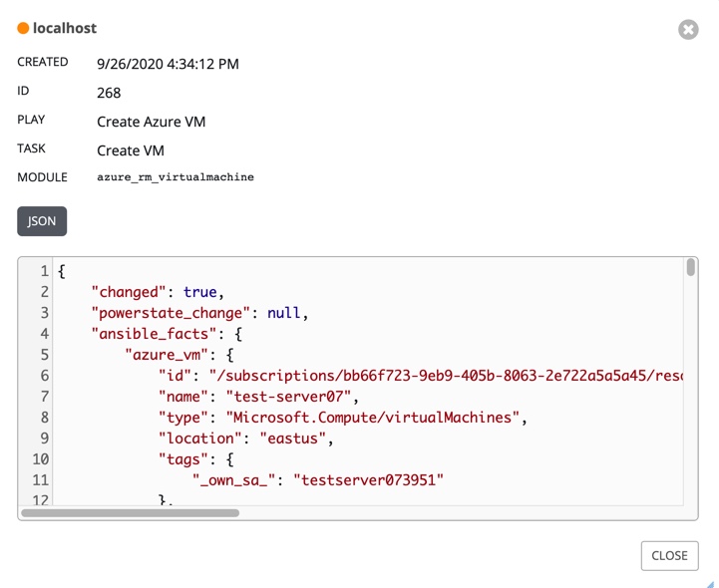The image size is (719, 588).
Task: Click the "ansible_facts" key in the JSON
Action: click(149, 334)
